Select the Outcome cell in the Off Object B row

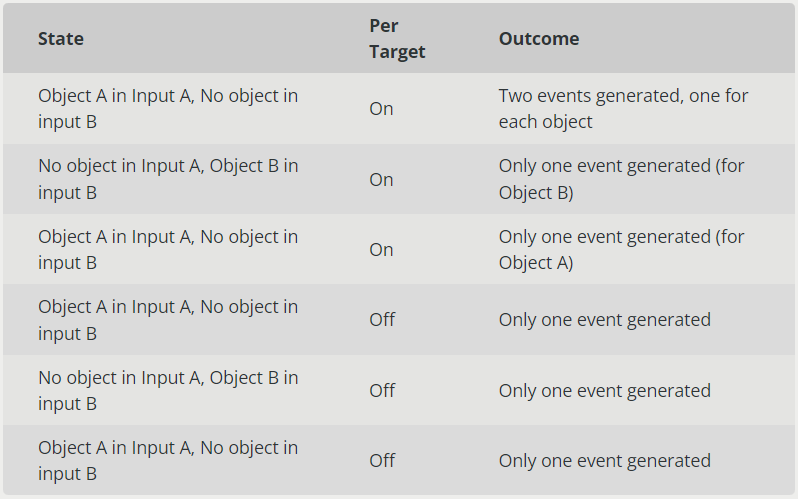coord(604,391)
